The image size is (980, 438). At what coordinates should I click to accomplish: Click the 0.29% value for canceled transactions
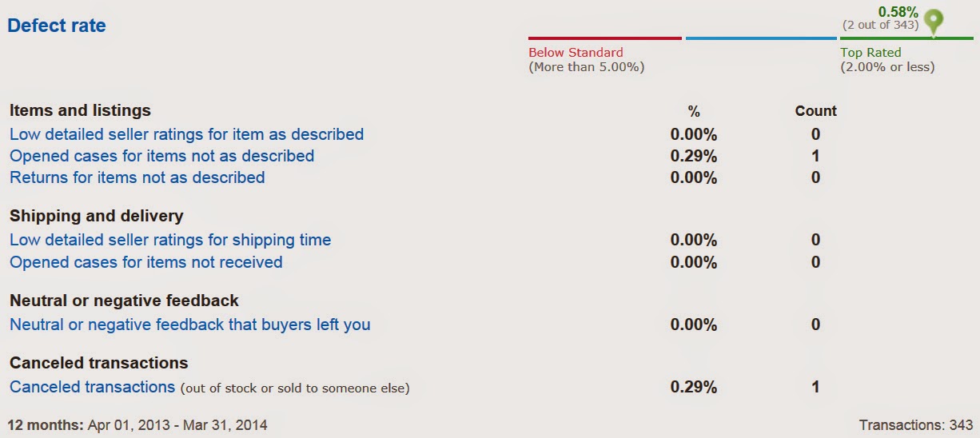[694, 388]
